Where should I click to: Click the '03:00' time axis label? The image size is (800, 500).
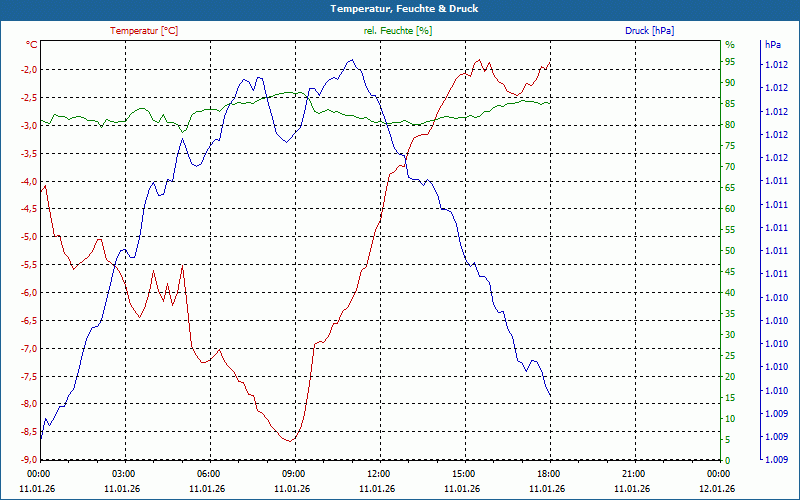pos(123,473)
